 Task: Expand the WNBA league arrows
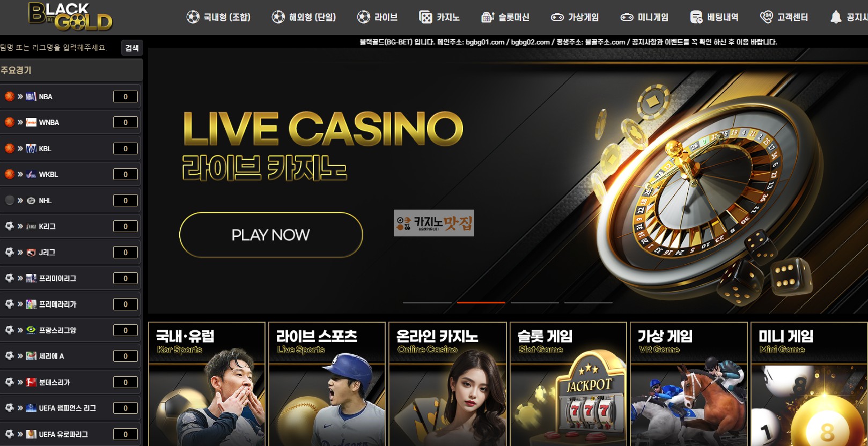coord(20,122)
